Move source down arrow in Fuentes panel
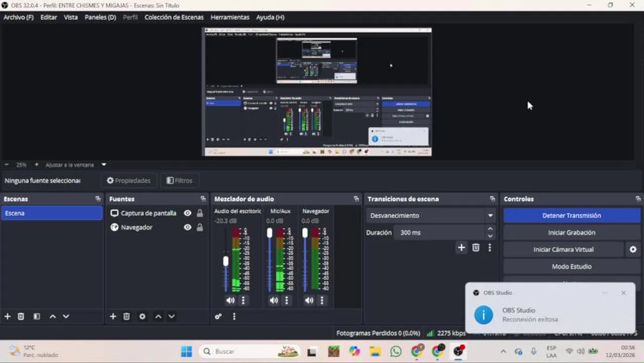The height and width of the screenshot is (363, 644). tap(171, 317)
